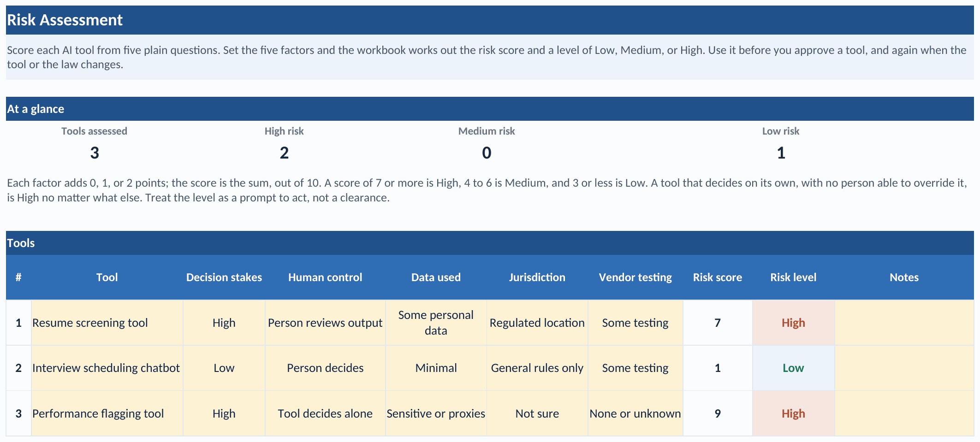Click the Tools section header
The width and height of the screenshot is (980, 442).
pyautogui.click(x=490, y=243)
